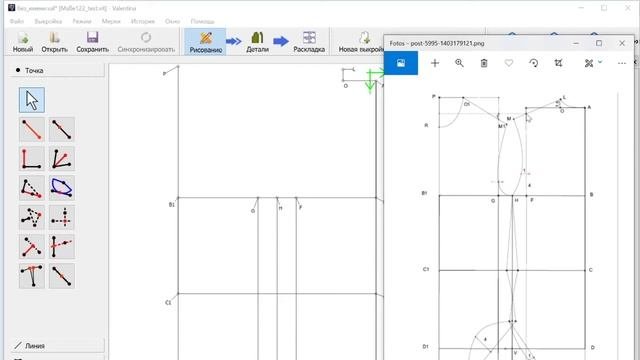
Task: Switch to Рисование drawing mode
Action: pyautogui.click(x=205, y=42)
